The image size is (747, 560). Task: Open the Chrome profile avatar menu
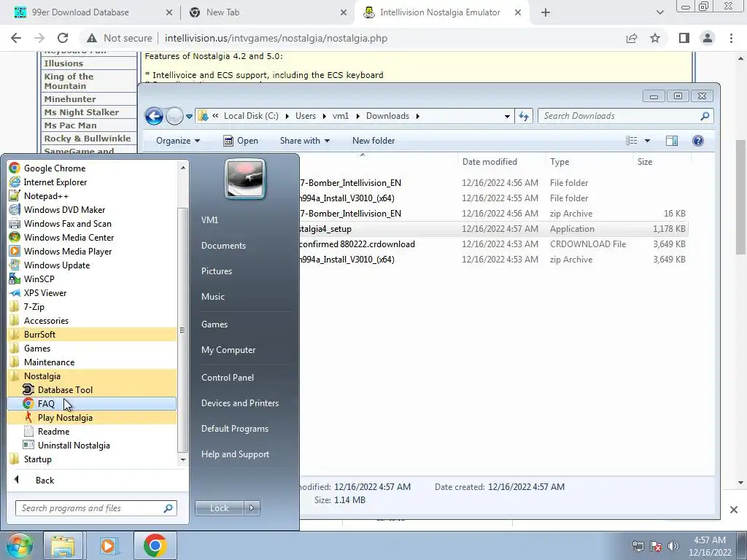tap(708, 38)
